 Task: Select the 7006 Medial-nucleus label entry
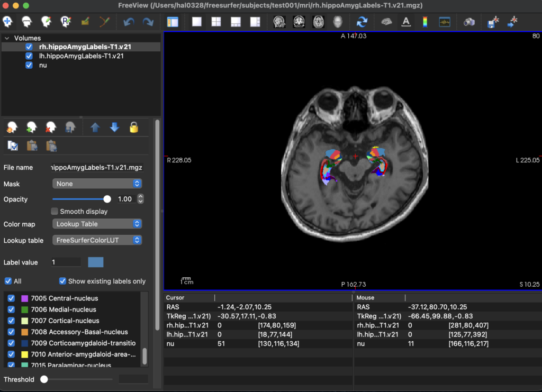pos(64,309)
